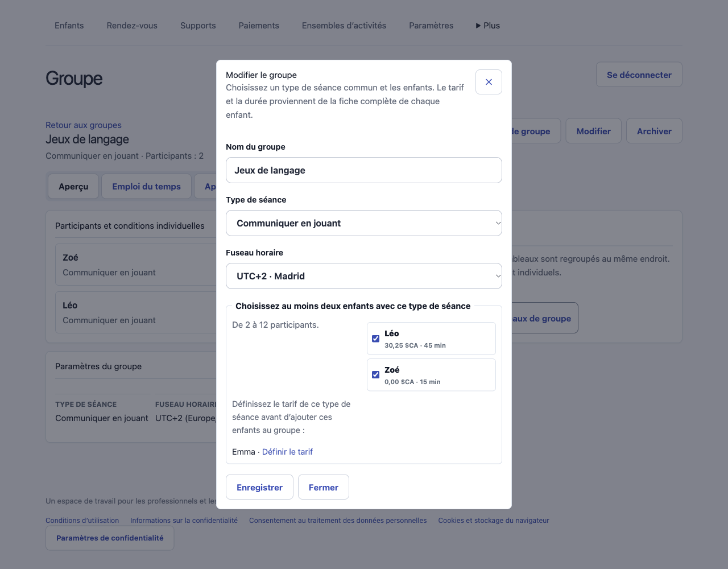Click the Modifier button on group page

[x=594, y=131]
